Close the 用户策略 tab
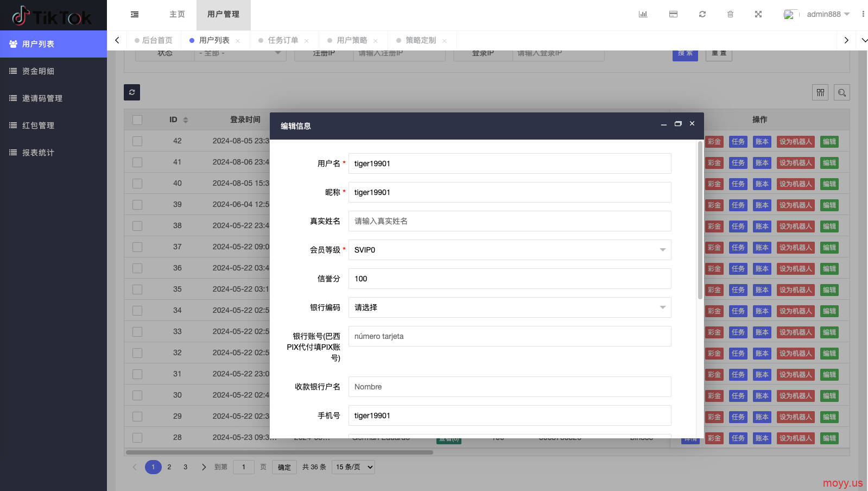 (376, 41)
